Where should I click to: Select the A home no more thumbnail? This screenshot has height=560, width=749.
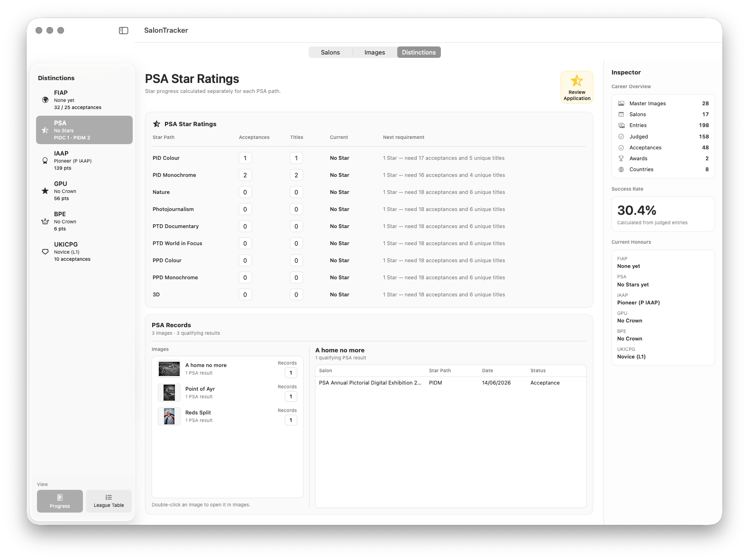(169, 369)
